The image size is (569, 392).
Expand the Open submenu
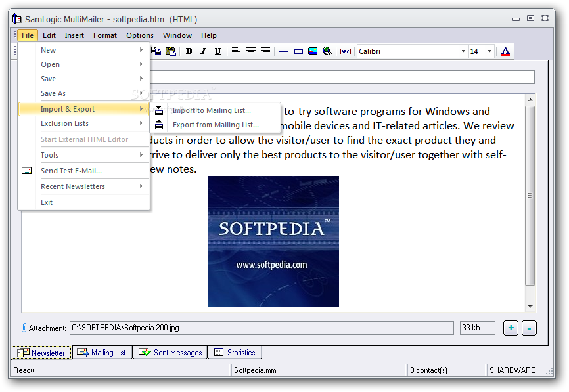click(x=84, y=64)
